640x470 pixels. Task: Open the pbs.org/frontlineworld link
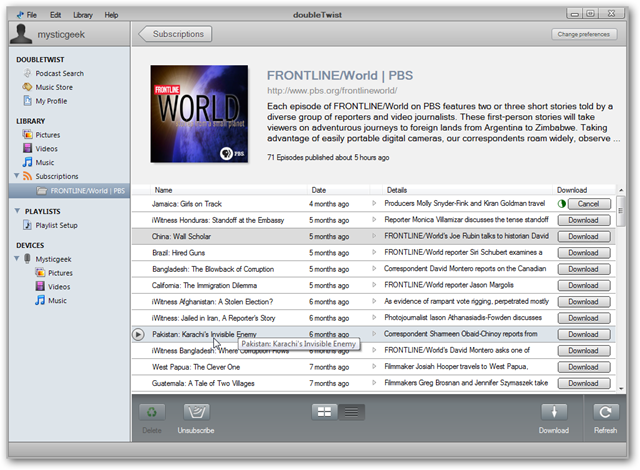pyautogui.click(x=332, y=91)
